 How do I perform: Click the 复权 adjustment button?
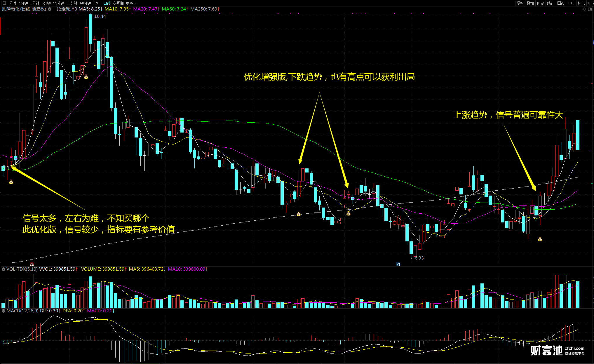520,3
